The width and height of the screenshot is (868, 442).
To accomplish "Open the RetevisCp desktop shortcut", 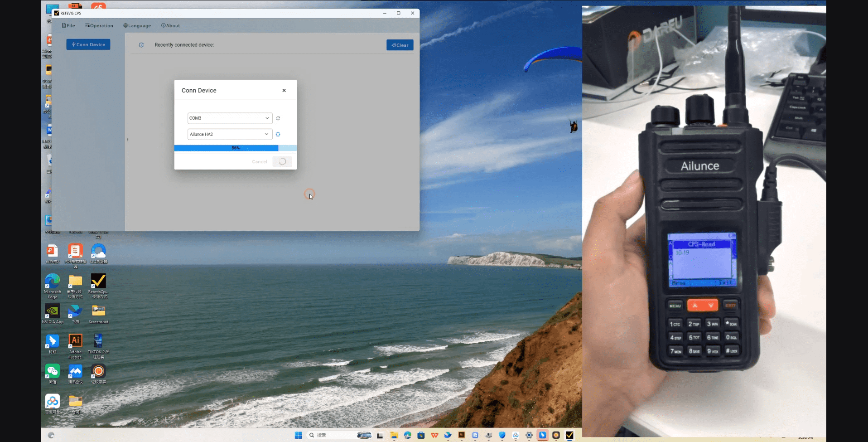I will click(98, 286).
